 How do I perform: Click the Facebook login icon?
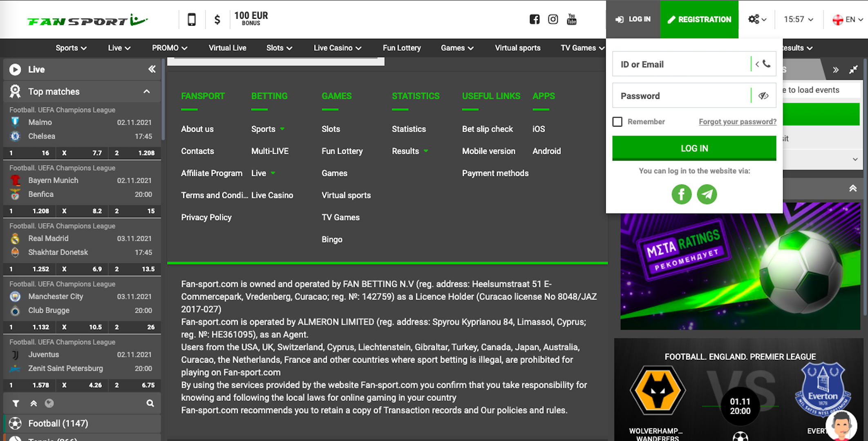point(681,194)
